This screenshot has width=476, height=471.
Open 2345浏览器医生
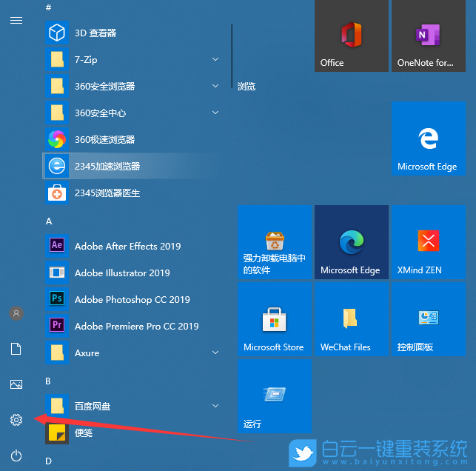tap(132, 193)
